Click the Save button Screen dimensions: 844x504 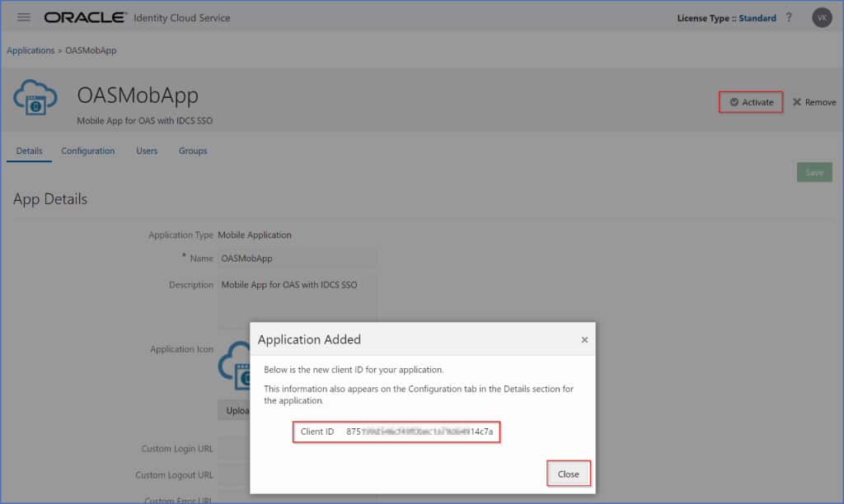(814, 171)
